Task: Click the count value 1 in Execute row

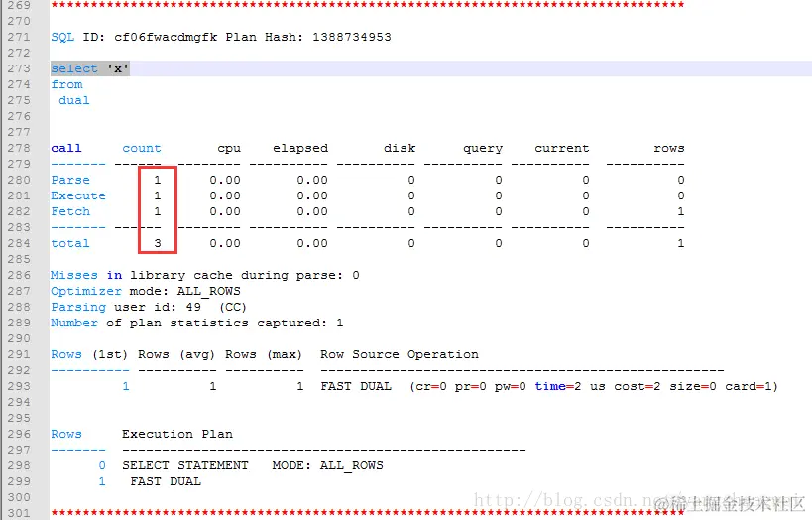Action: click(158, 195)
